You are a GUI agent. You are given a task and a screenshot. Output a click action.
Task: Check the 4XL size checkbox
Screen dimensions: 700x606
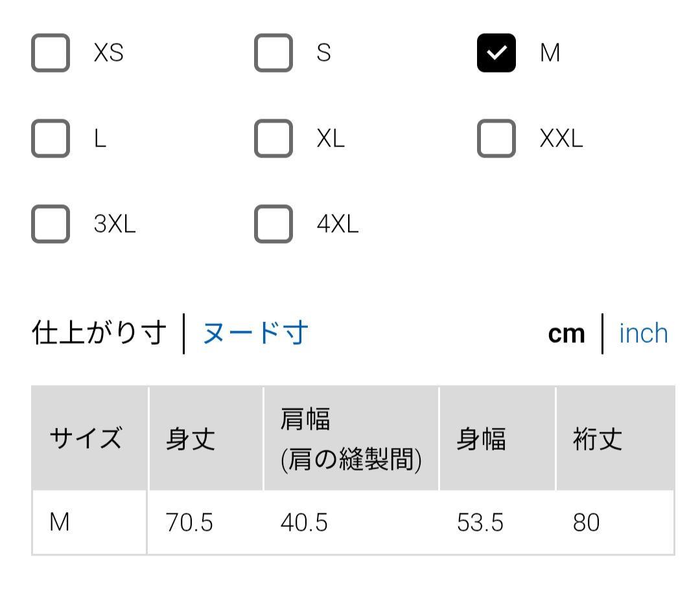(274, 224)
